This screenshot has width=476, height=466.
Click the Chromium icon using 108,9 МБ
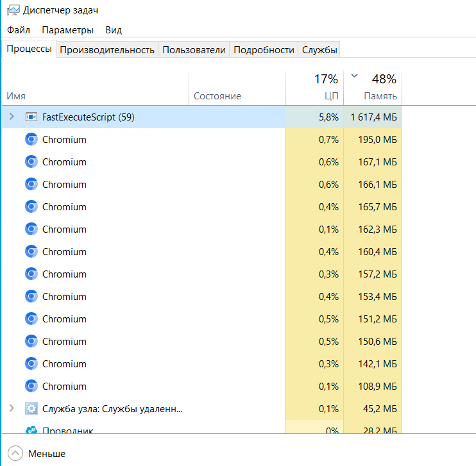(31, 387)
